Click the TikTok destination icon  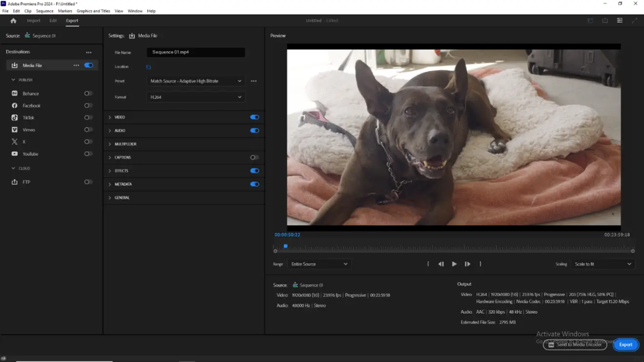(x=15, y=118)
